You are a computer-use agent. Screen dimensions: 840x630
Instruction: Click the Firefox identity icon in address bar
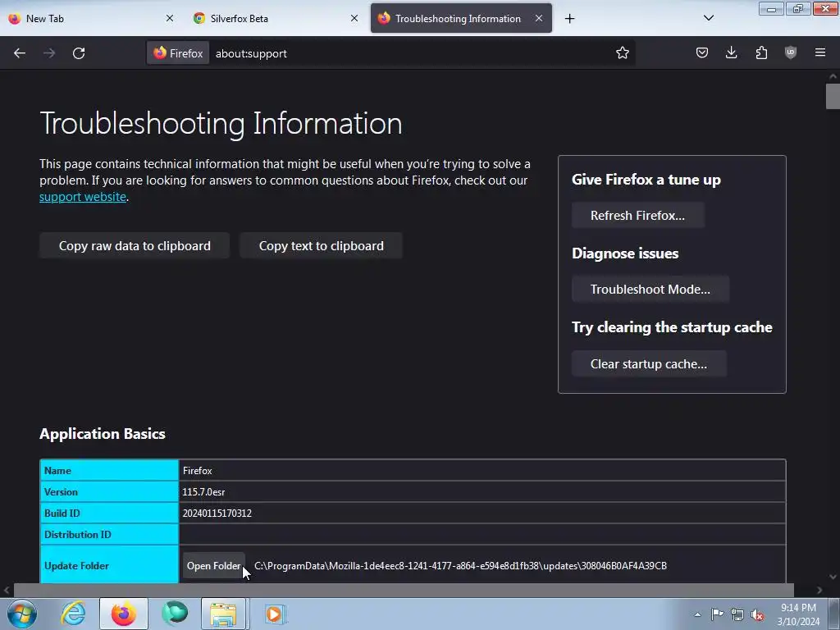(178, 53)
